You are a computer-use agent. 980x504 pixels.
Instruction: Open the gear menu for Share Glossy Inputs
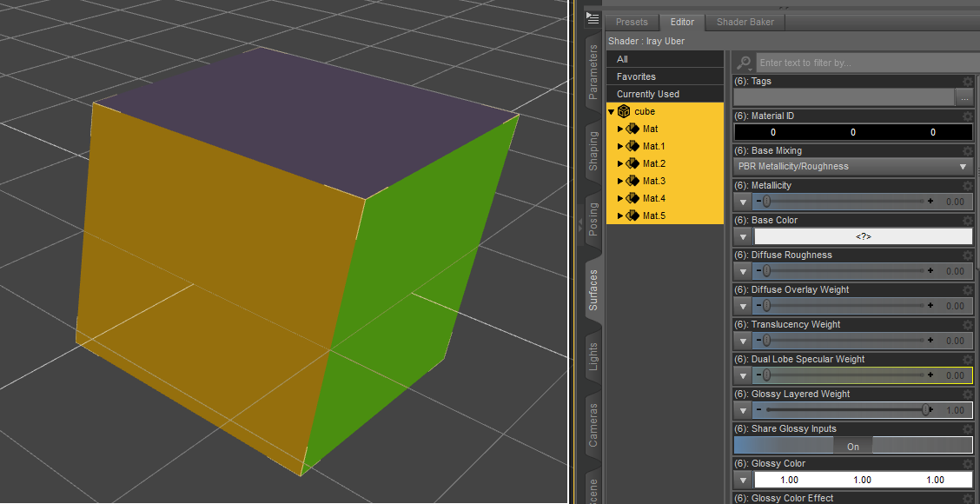tap(968, 429)
